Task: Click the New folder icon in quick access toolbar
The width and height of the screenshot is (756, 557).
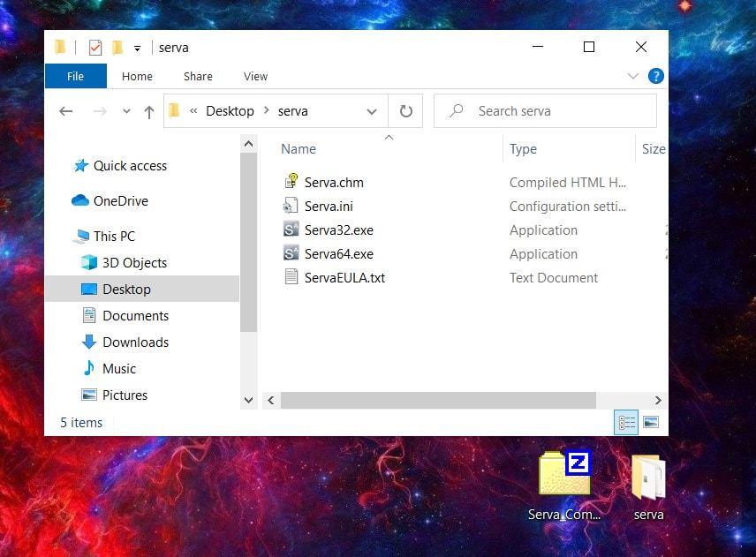Action: tap(117, 47)
